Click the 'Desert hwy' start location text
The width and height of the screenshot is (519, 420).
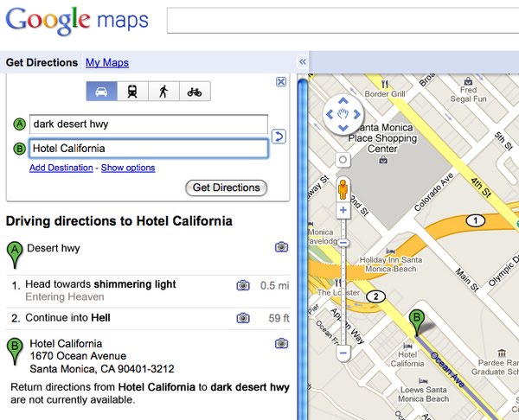coord(54,248)
